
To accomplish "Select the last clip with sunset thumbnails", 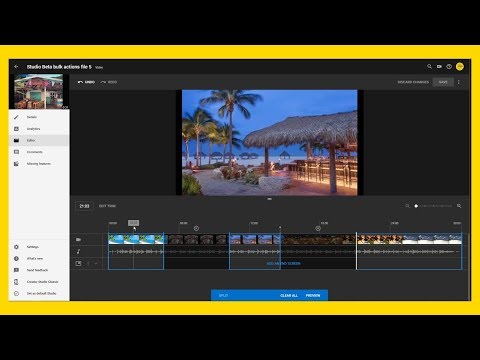I will click(409, 240).
